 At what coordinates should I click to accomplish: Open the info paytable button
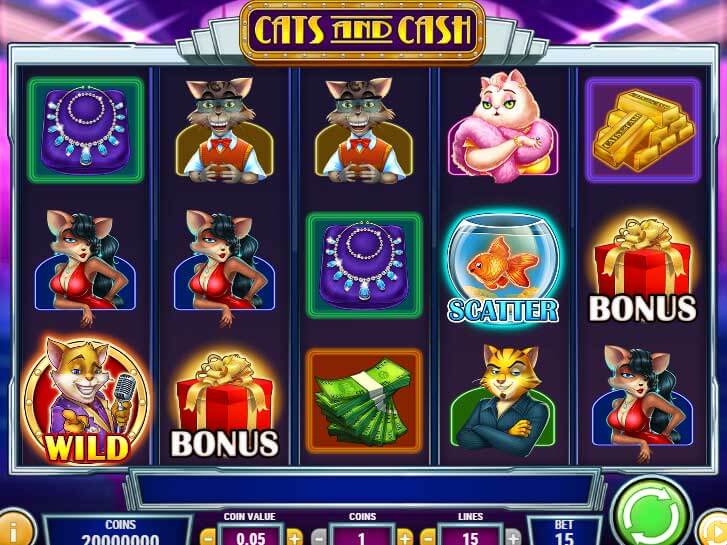(x=14, y=529)
